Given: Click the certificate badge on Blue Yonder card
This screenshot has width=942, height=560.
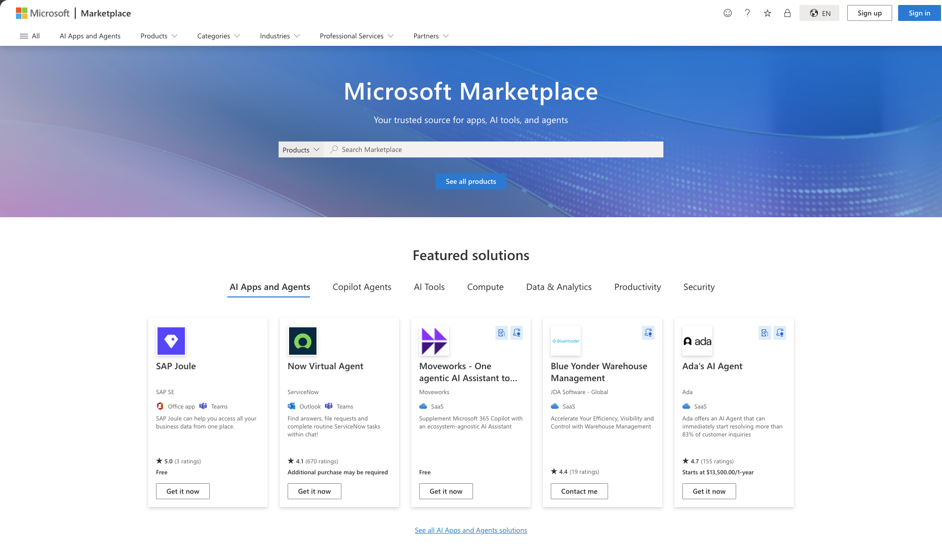Looking at the screenshot, I should [x=648, y=333].
